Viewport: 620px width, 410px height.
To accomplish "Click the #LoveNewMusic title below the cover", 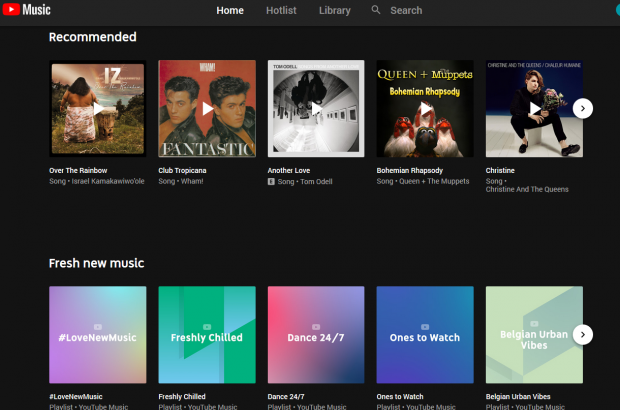I will click(76, 397).
